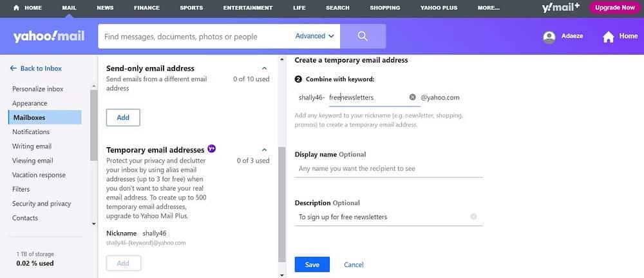This screenshot has width=644, height=278.
Task: Click Add under Send-only email address
Action: 123,117
